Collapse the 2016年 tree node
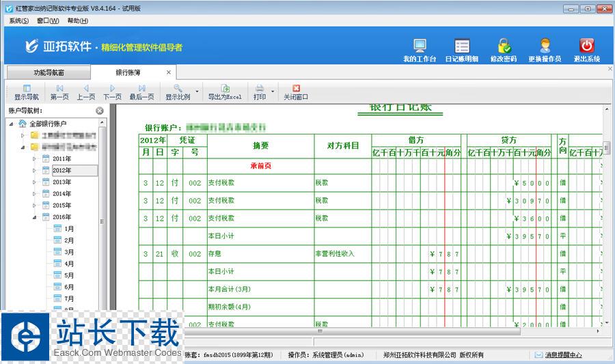 pyautogui.click(x=34, y=217)
